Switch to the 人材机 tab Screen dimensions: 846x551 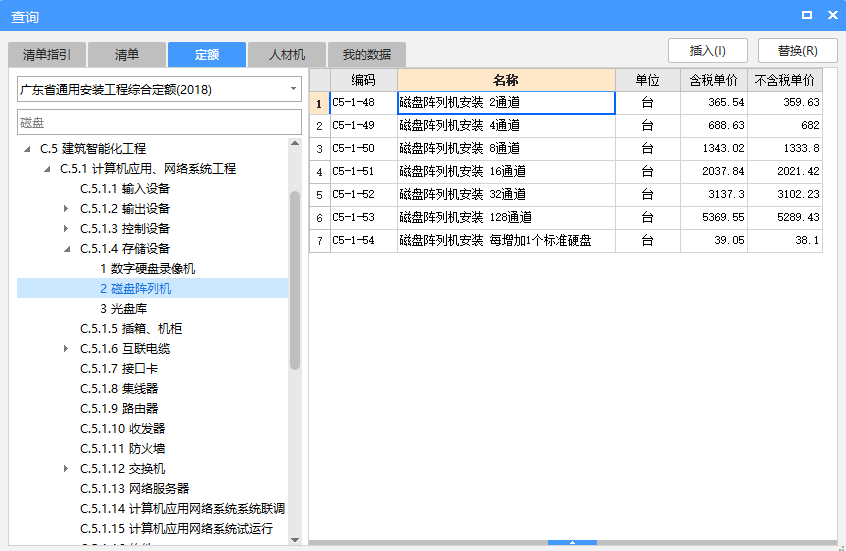point(286,55)
